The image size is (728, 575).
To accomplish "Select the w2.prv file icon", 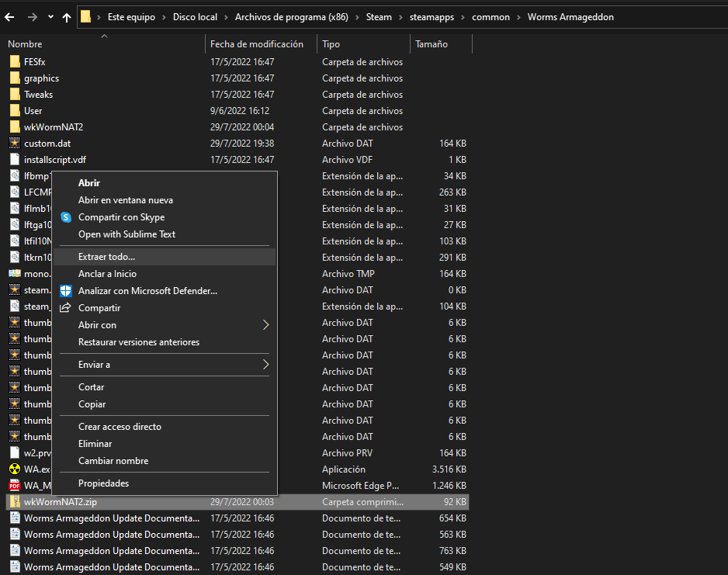I will [15, 453].
